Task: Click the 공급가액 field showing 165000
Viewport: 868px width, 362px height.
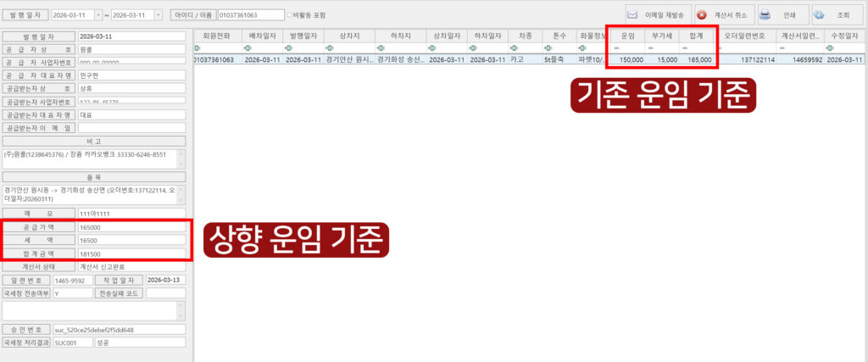Action: [x=131, y=228]
